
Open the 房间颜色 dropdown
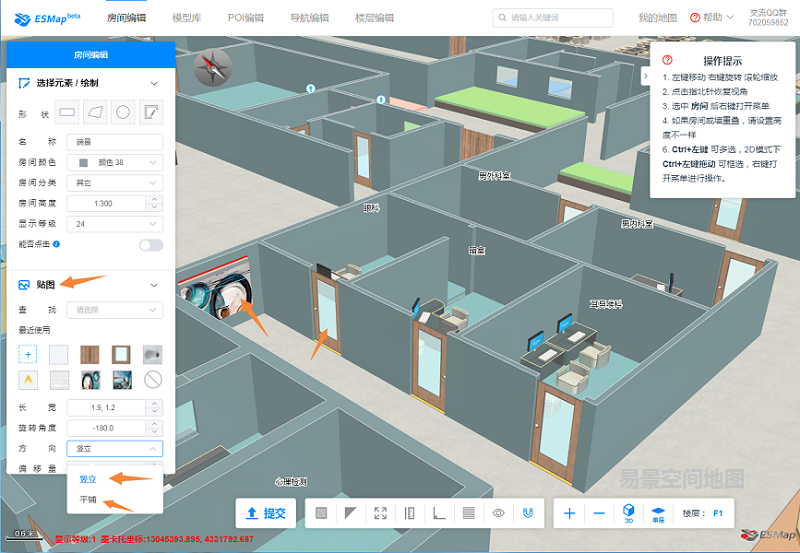(x=115, y=162)
